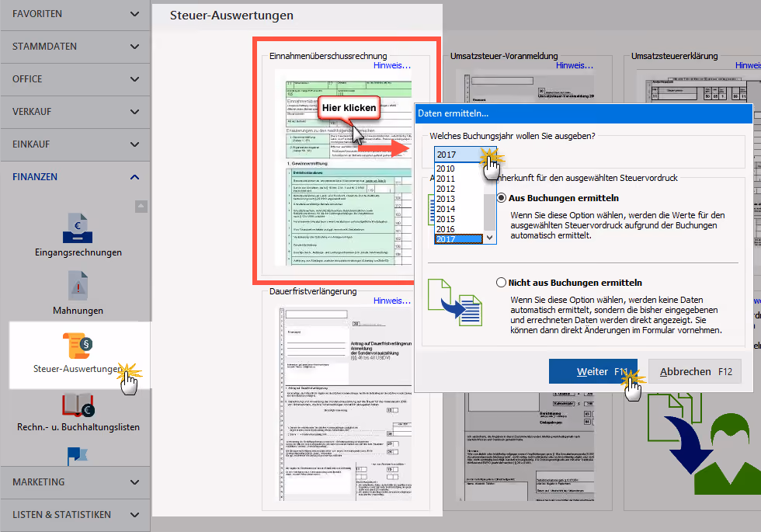
Task: Click the Weiter F11 button
Action: (592, 371)
